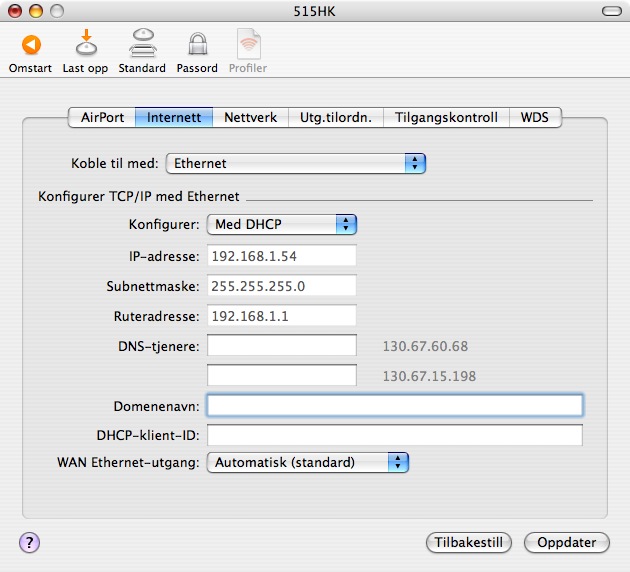Select the Internett tab
The image size is (630, 572).
(x=174, y=117)
